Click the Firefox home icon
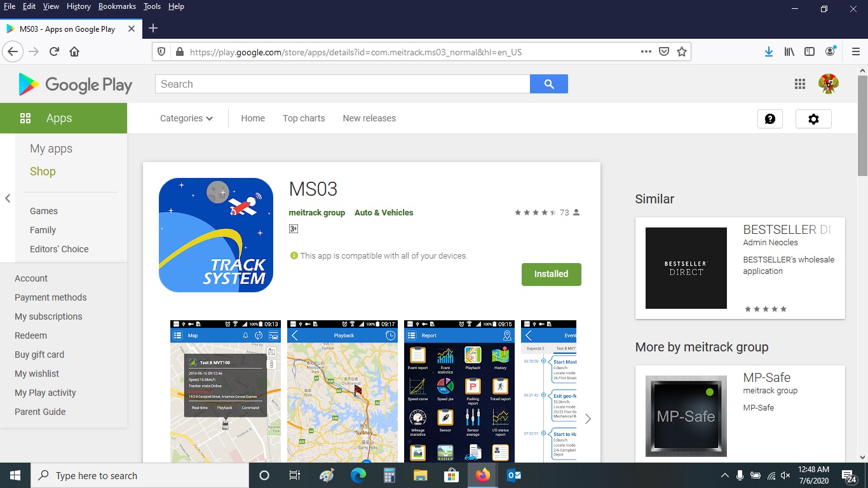 (x=74, y=51)
